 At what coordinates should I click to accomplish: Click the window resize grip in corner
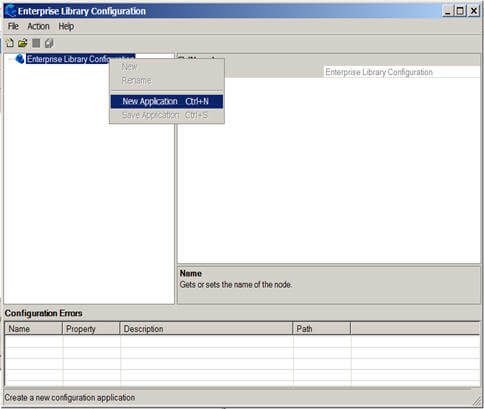click(x=476, y=401)
